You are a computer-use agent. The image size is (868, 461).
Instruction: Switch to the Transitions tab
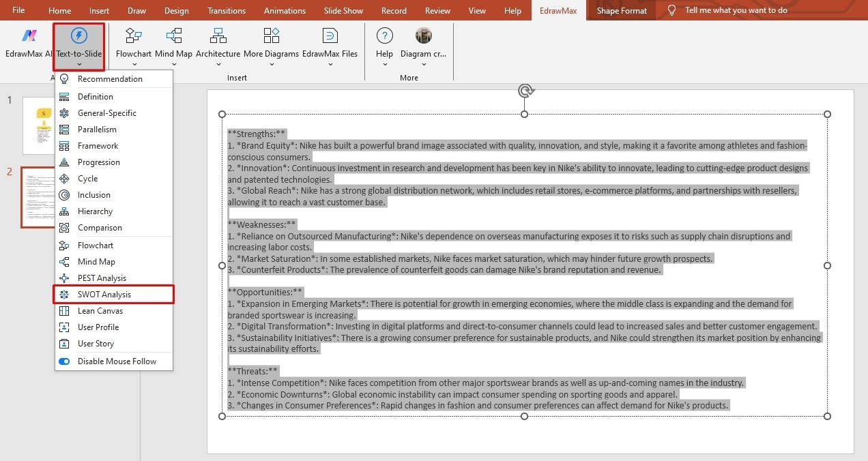click(x=227, y=11)
